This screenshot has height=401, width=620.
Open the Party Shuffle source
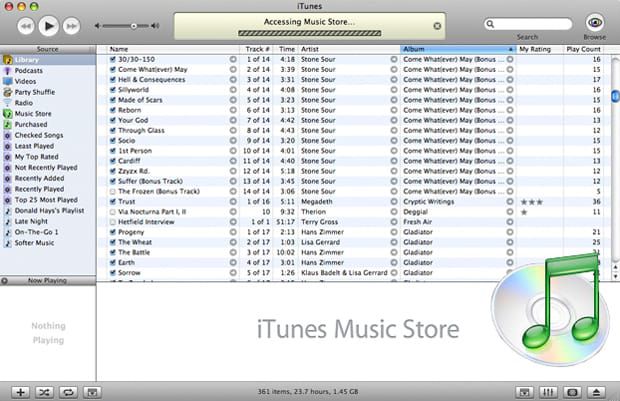35,92
